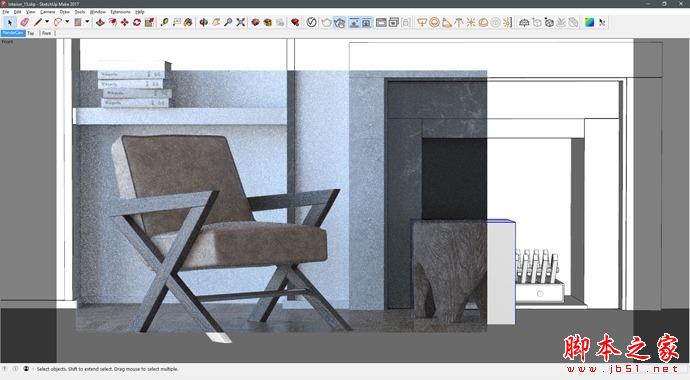Expand the Line tool dropdown arrow
This screenshot has width=690, height=380.
pos(47,22)
